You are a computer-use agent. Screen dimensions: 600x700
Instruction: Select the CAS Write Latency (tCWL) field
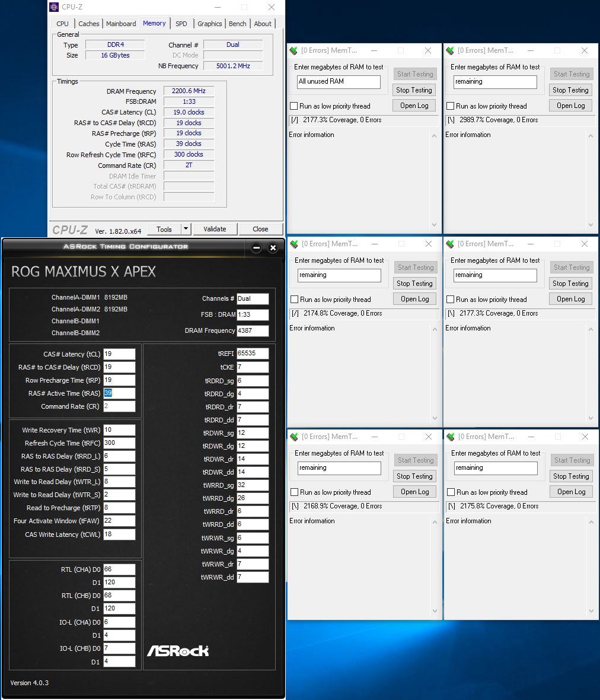[119, 534]
